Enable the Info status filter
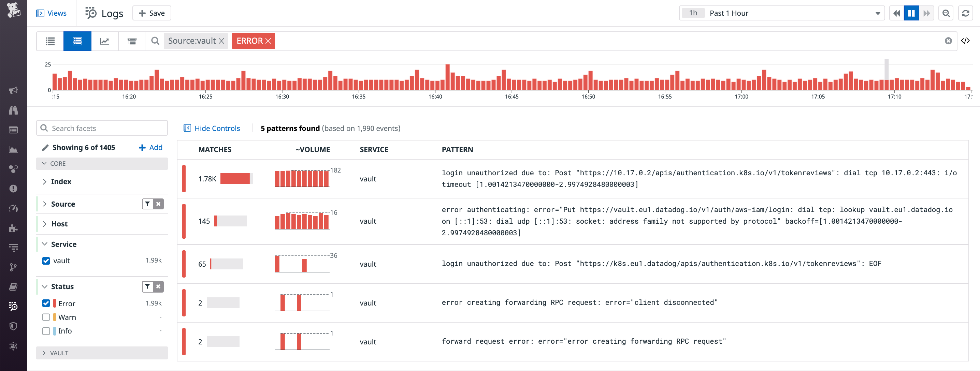This screenshot has height=371, width=980. click(46, 331)
